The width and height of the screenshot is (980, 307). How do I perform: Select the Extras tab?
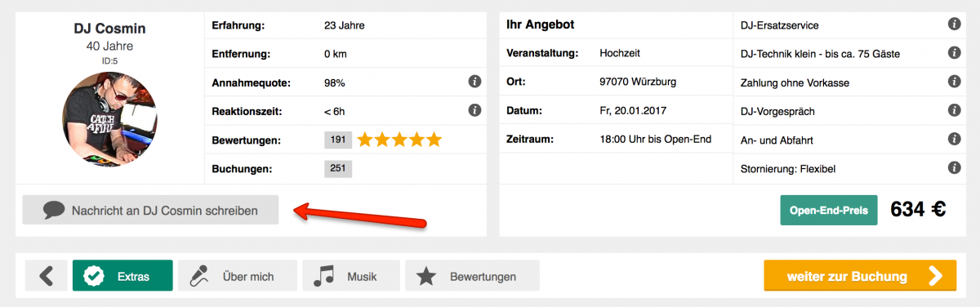pyautogui.click(x=122, y=276)
